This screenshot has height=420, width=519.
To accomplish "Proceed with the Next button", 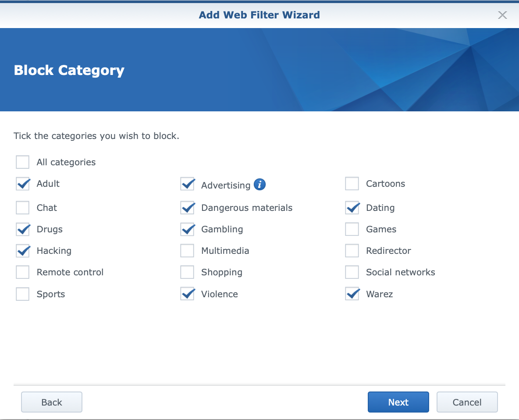I will point(398,402).
